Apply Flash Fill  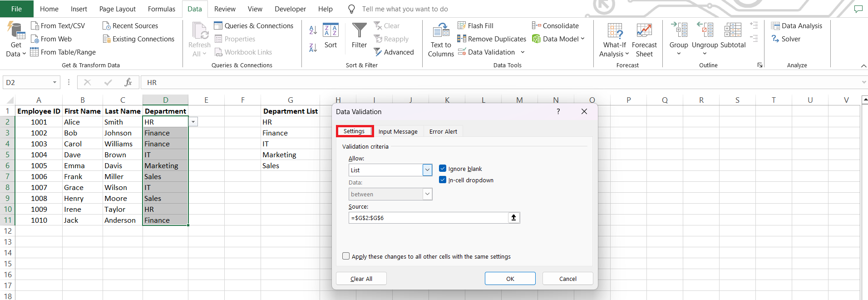pyautogui.click(x=475, y=26)
